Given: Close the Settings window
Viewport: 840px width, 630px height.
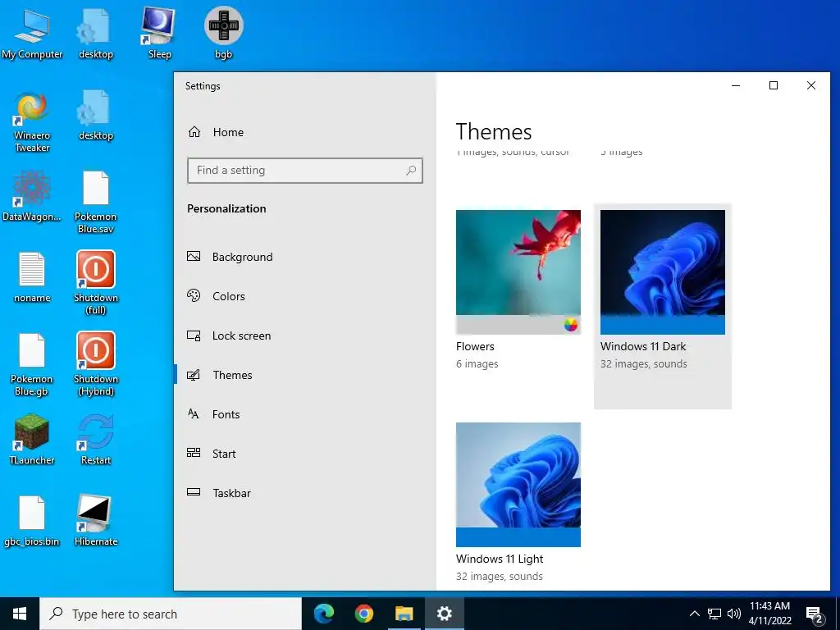Looking at the screenshot, I should coord(811,85).
